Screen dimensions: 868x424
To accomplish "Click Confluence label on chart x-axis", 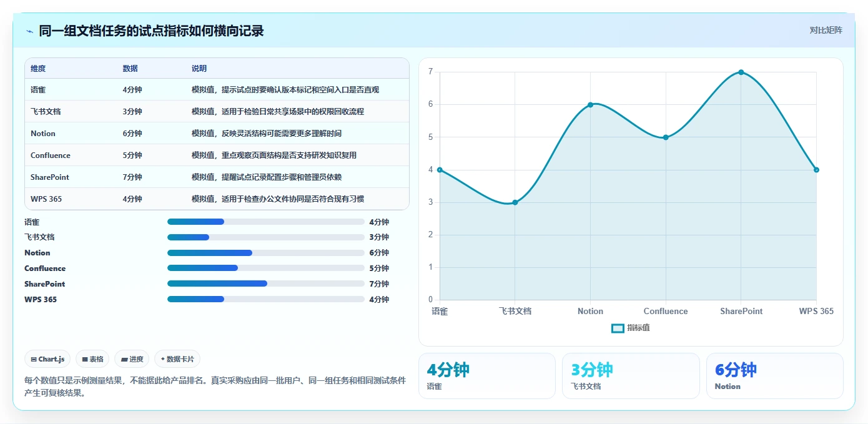I will 666,311.
